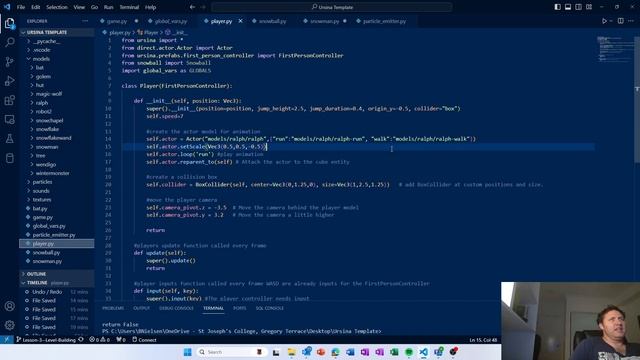
Task: Switch to the snowball.py tab
Action: click(x=271, y=21)
